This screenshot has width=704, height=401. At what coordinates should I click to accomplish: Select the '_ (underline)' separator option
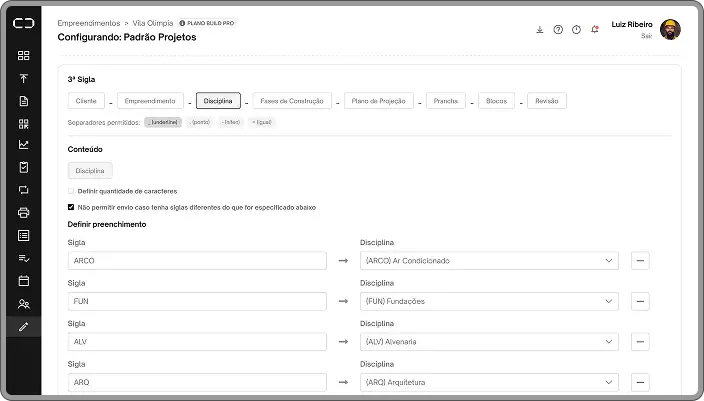tap(163, 122)
